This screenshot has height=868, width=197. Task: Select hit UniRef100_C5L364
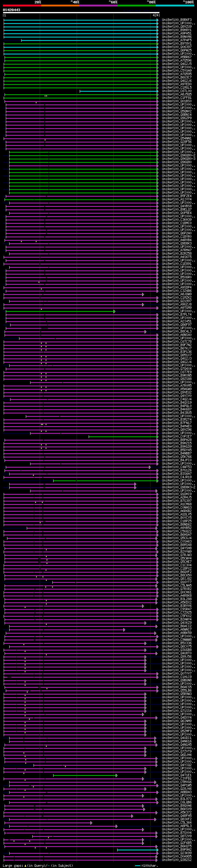coord(176,822)
